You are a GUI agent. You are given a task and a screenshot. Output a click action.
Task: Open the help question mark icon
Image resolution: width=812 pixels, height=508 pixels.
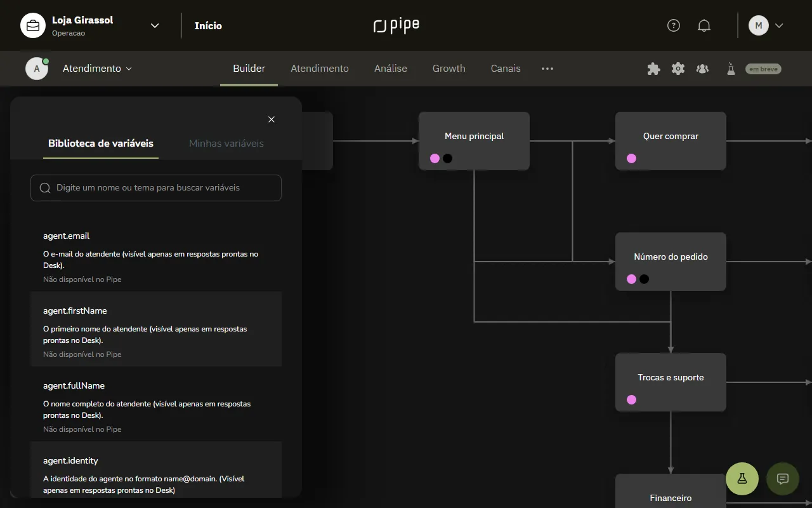click(674, 25)
